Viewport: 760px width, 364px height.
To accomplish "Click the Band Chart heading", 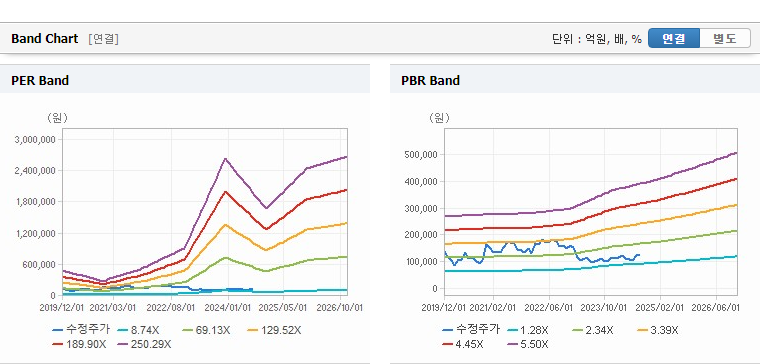I will click(45, 39).
